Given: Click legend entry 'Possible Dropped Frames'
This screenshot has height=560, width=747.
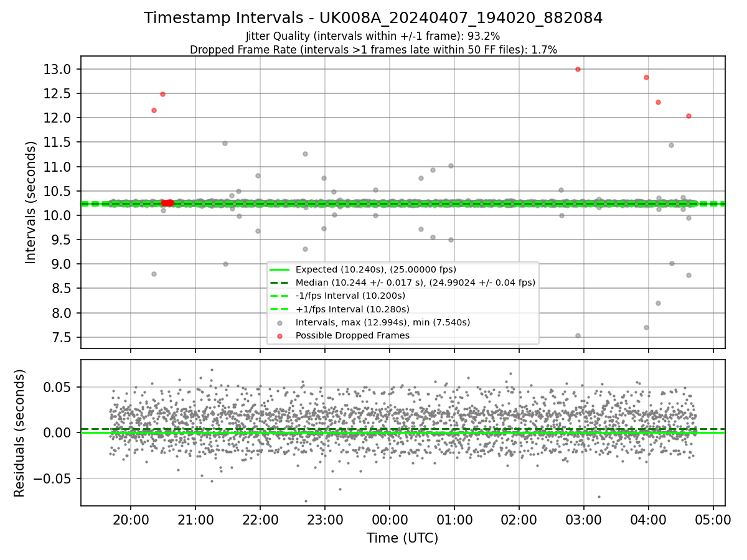Looking at the screenshot, I should coord(352,335).
